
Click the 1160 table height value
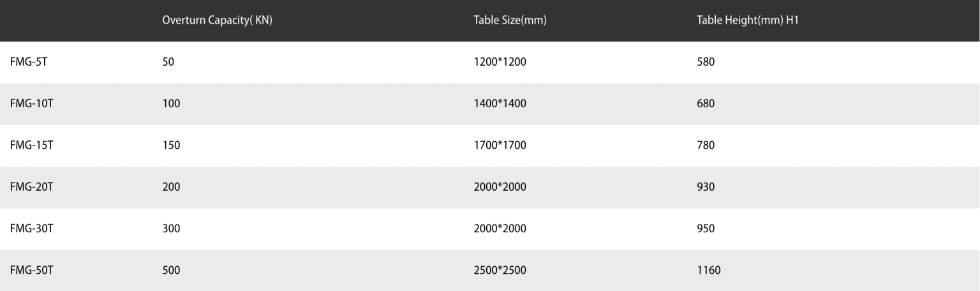708,271
